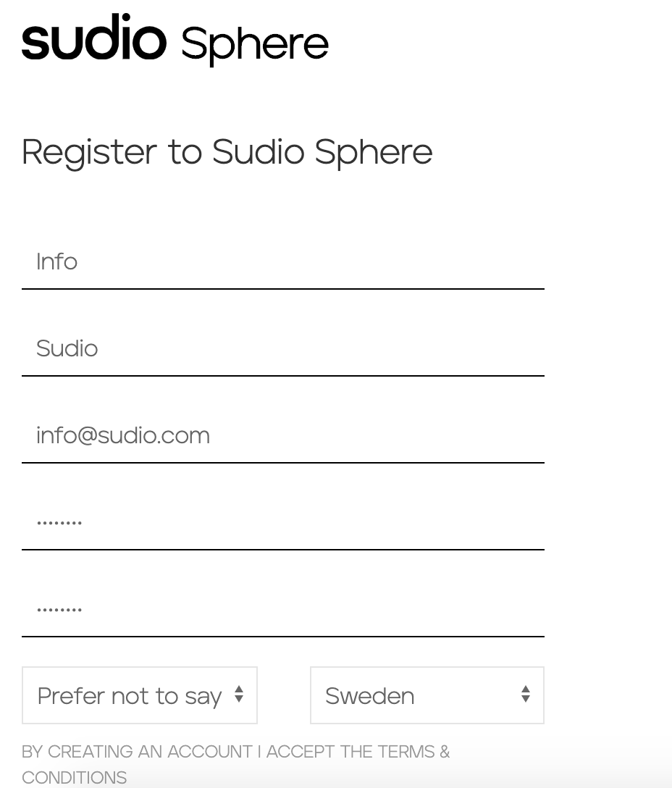The height and width of the screenshot is (788, 672).
Task: Click the country dropdown's up-down arrow icon
Action: pos(526,695)
